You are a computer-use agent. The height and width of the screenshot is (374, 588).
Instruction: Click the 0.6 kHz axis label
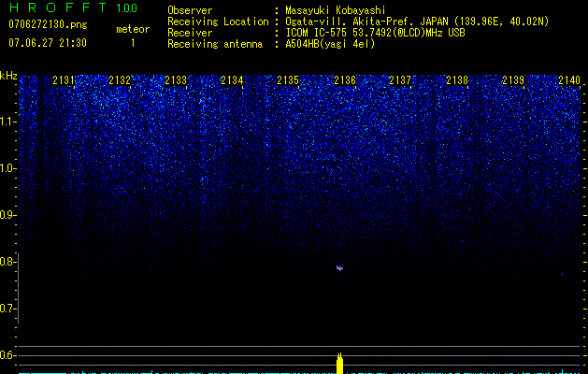coord(8,355)
